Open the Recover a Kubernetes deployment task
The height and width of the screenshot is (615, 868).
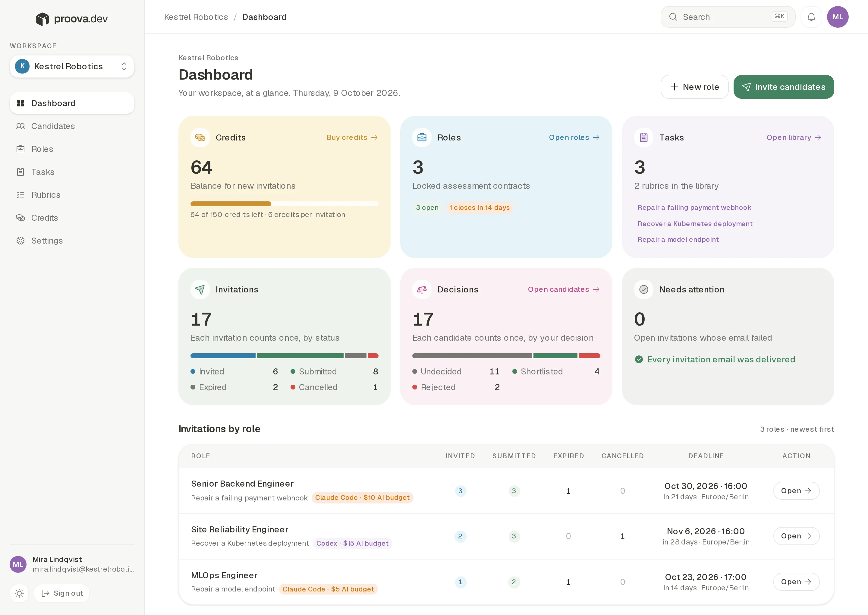pos(695,224)
